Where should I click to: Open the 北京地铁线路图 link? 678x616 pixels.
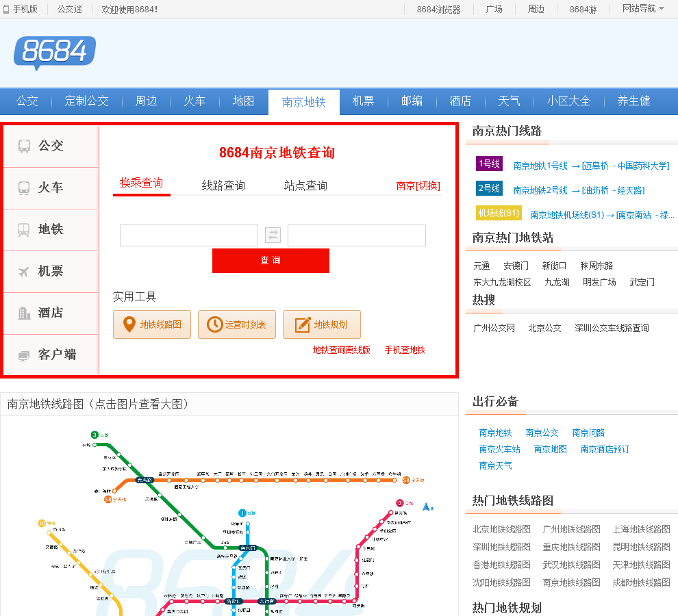[x=501, y=529]
